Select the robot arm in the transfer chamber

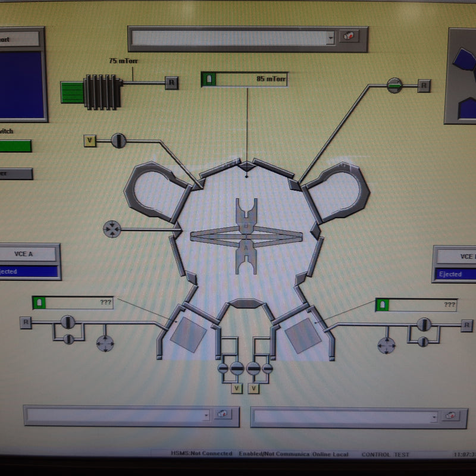click(x=246, y=236)
